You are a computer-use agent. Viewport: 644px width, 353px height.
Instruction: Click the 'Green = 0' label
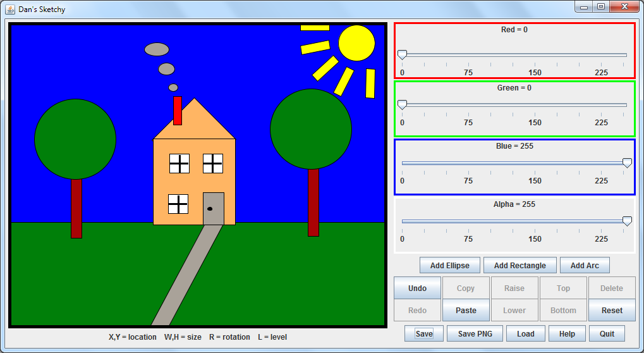click(514, 87)
